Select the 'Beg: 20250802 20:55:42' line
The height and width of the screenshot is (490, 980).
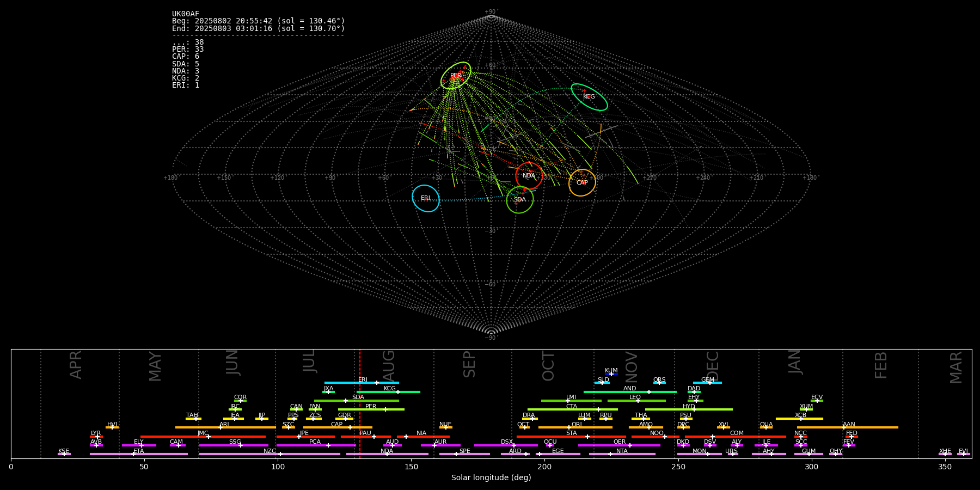pyautogui.click(x=259, y=21)
